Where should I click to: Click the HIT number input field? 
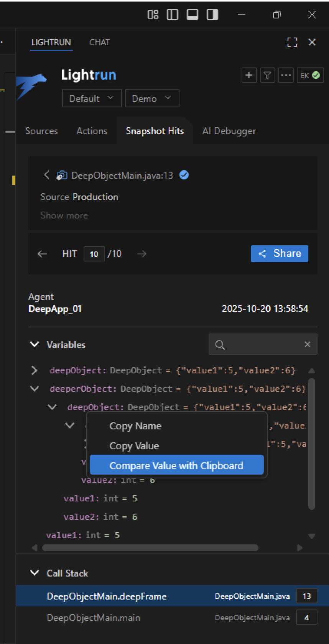pos(94,254)
